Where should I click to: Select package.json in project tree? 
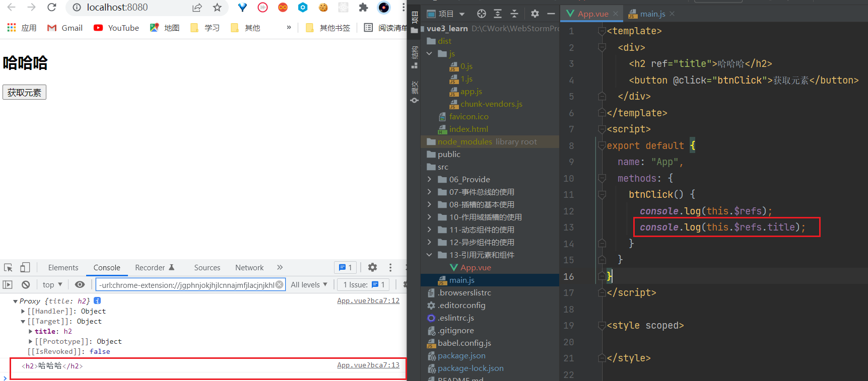point(490,355)
